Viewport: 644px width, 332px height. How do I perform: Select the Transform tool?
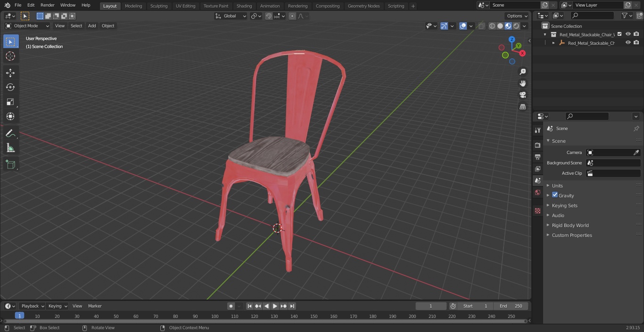click(10, 116)
